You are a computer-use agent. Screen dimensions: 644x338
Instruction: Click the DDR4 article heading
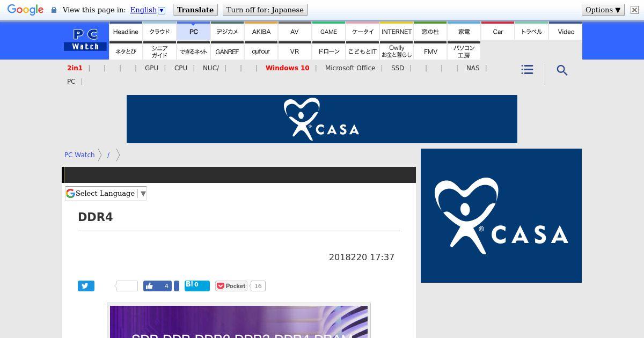96,217
